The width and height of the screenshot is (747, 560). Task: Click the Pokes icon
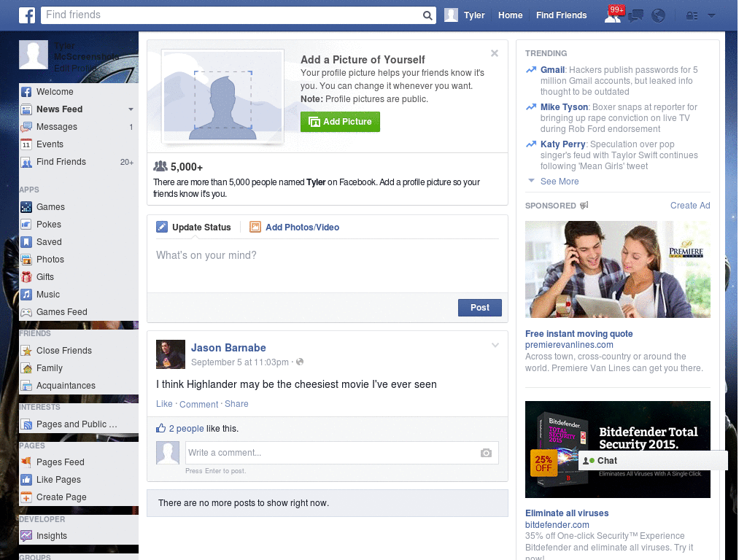click(26, 225)
